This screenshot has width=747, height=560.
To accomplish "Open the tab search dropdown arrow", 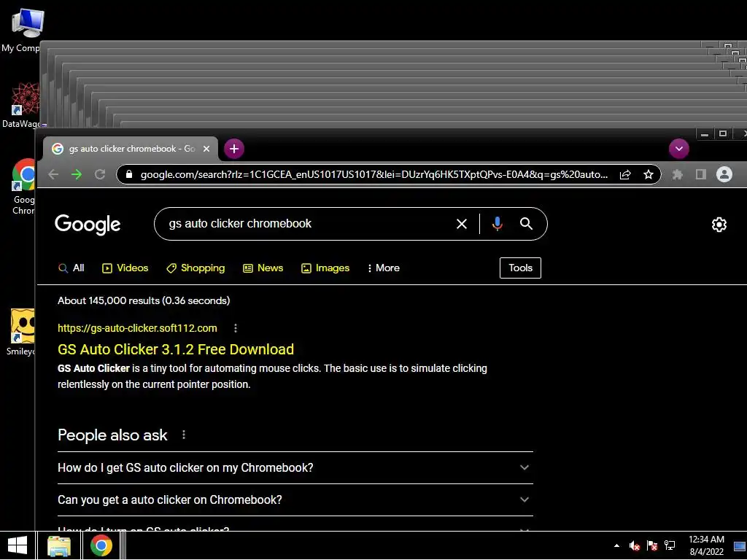I will 679,149.
